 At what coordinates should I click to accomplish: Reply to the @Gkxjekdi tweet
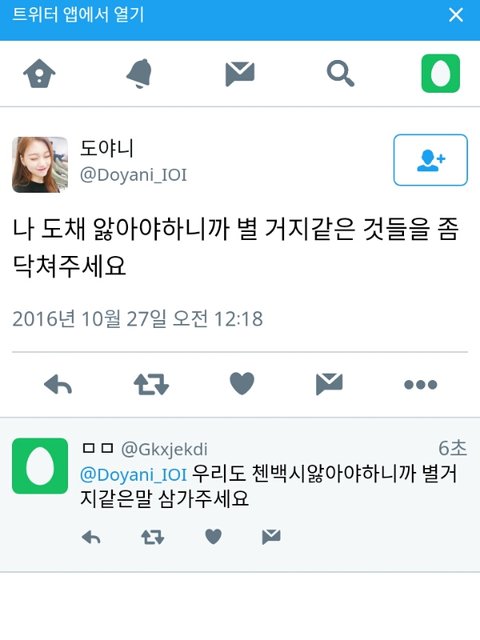(91, 537)
